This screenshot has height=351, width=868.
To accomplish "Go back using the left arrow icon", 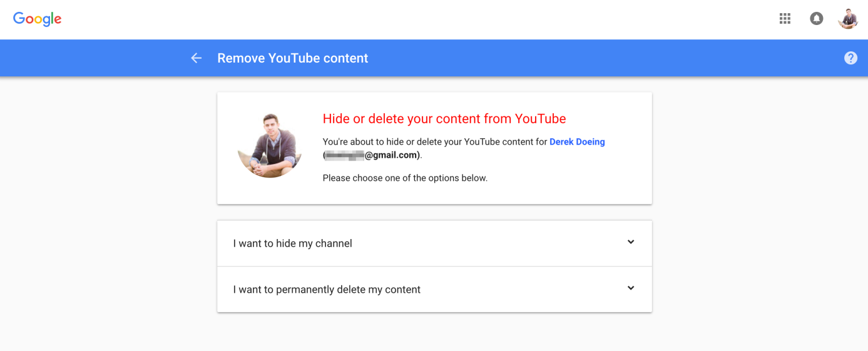I will [x=197, y=58].
